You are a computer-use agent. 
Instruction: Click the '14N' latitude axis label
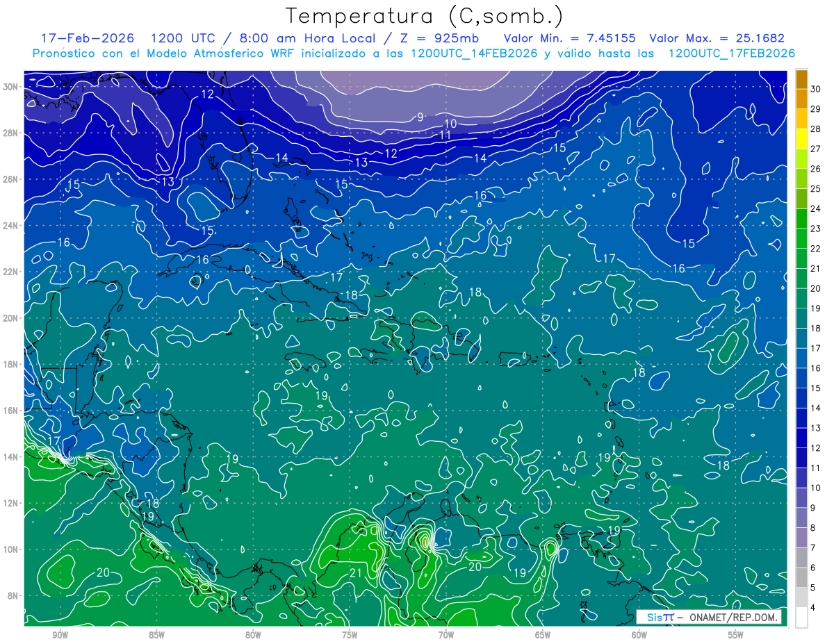[12, 457]
